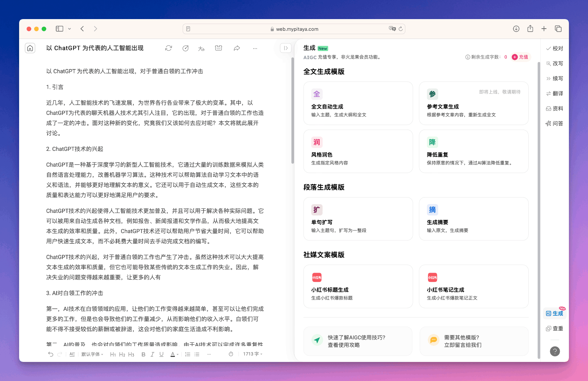Click the undo arrow in bottom toolbar

pyautogui.click(x=51, y=354)
